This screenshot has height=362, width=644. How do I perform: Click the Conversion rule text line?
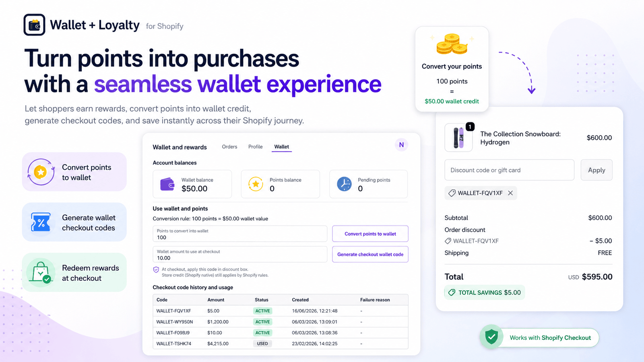[210, 219]
